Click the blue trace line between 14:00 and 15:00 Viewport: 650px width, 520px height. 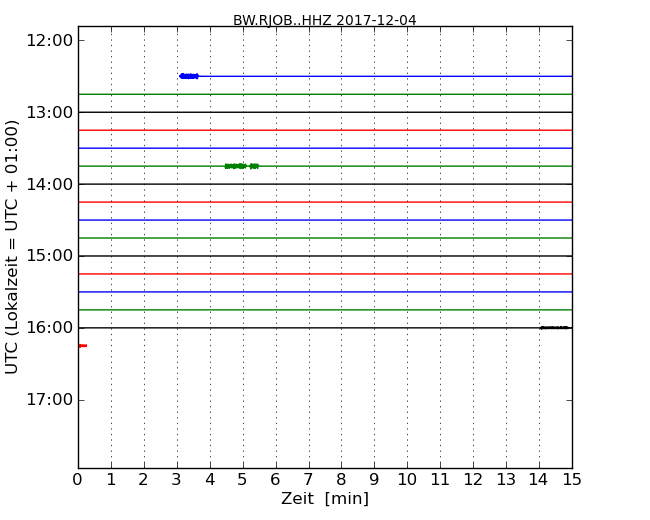325,220
